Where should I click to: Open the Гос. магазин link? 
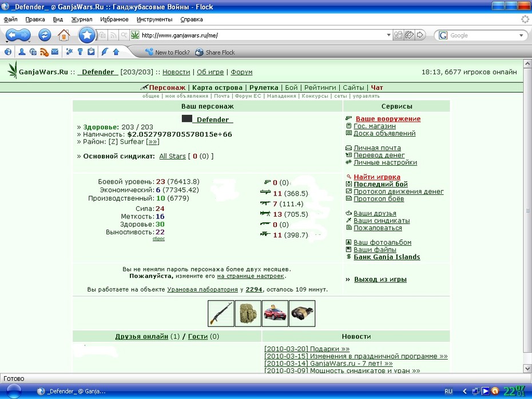(x=375, y=126)
